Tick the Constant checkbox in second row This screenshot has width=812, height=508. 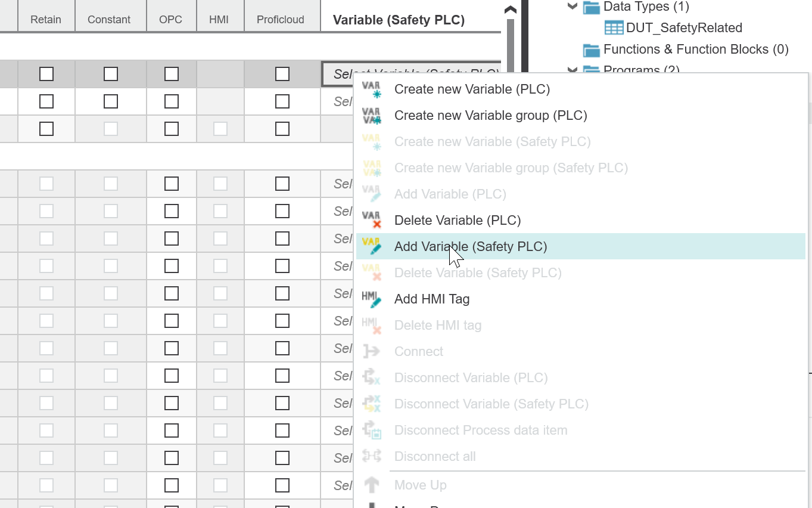(111, 101)
